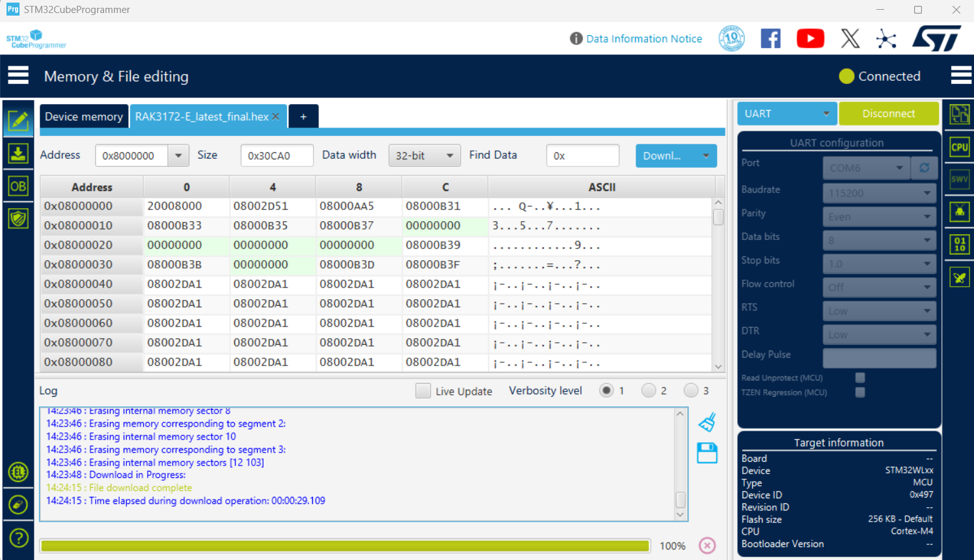974x560 pixels.
Task: Select verbosity level 2 radio button
Action: pyautogui.click(x=648, y=390)
